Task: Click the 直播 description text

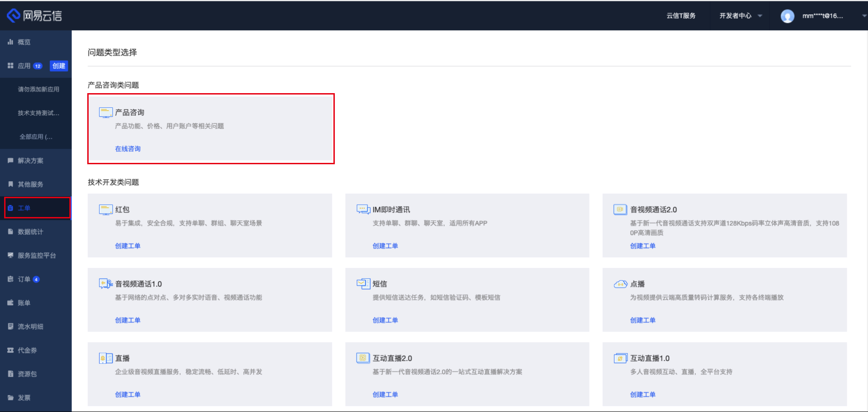Action: pos(188,372)
